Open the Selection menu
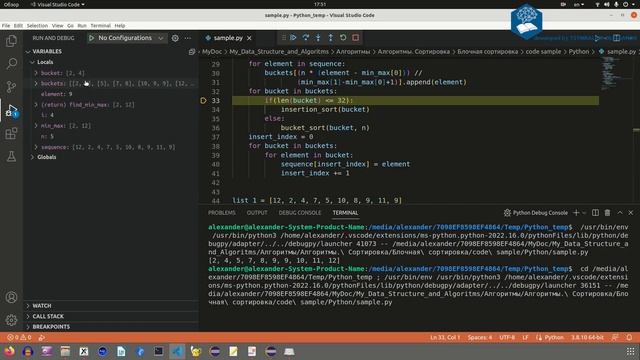The width and height of the screenshot is (640, 360). [37, 26]
